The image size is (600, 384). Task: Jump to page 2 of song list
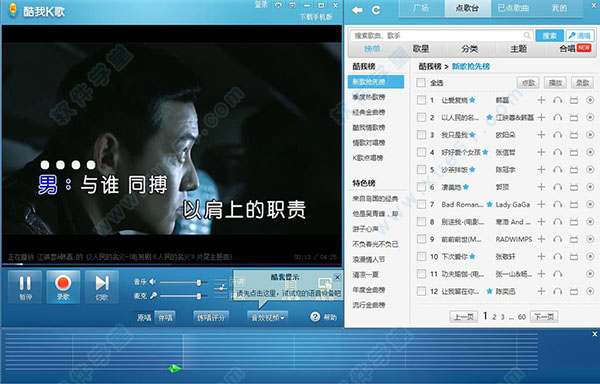click(x=494, y=317)
